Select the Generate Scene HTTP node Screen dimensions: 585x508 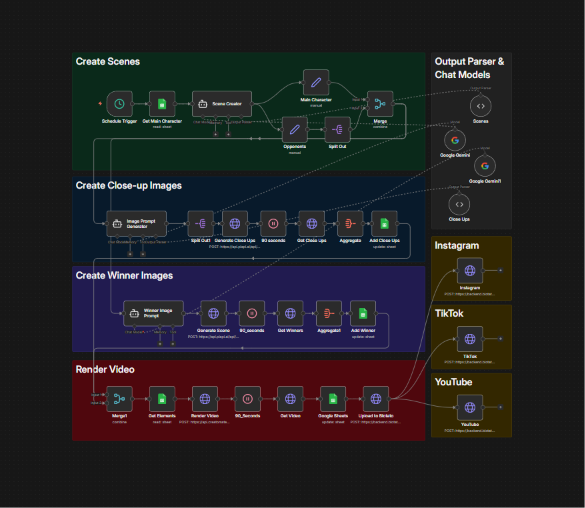click(213, 313)
